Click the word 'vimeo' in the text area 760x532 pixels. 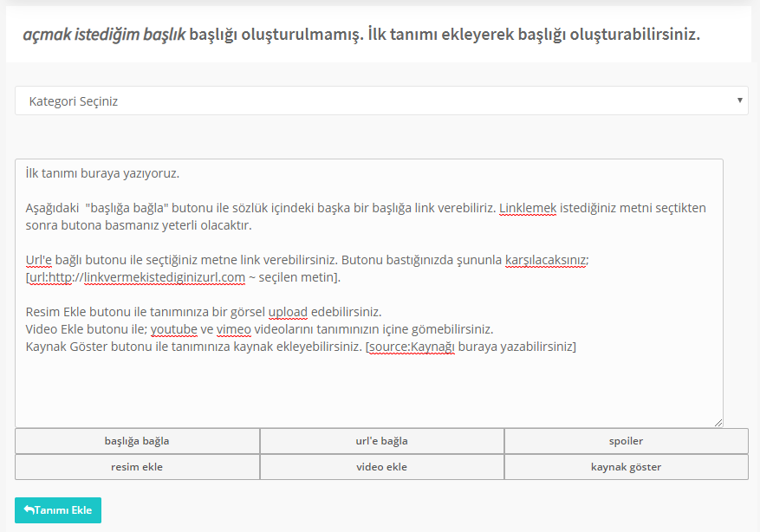pos(234,329)
